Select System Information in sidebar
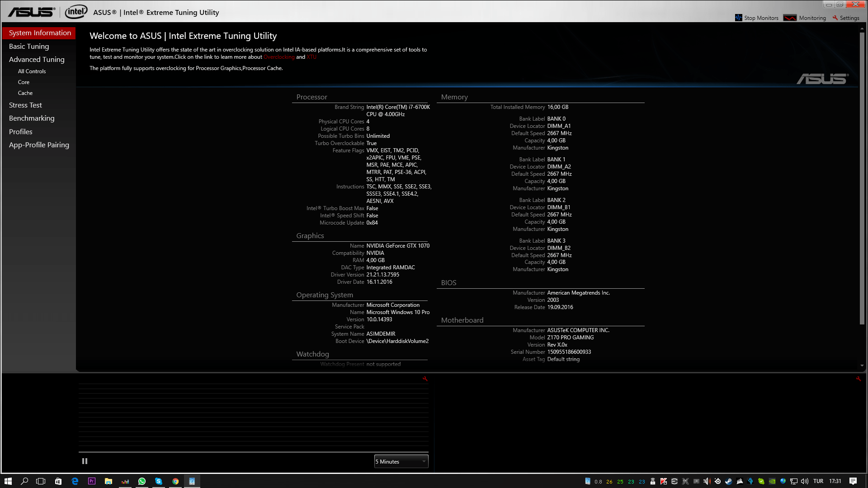Image resolution: width=868 pixels, height=488 pixels. (x=40, y=33)
